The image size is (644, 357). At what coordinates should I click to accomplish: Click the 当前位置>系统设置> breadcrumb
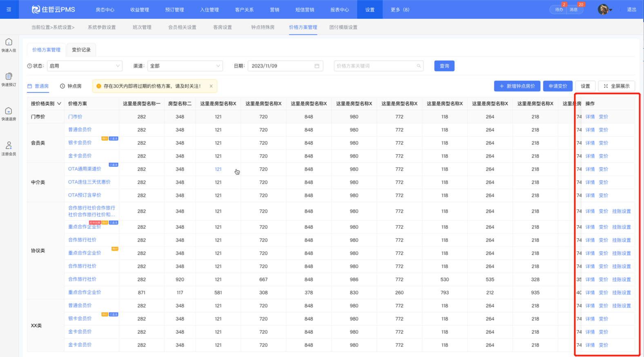tap(53, 27)
